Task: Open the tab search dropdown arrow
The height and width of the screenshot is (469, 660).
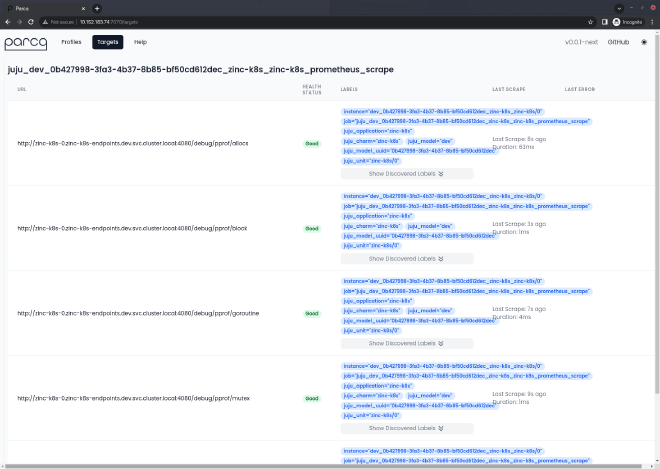Action: 619,7
